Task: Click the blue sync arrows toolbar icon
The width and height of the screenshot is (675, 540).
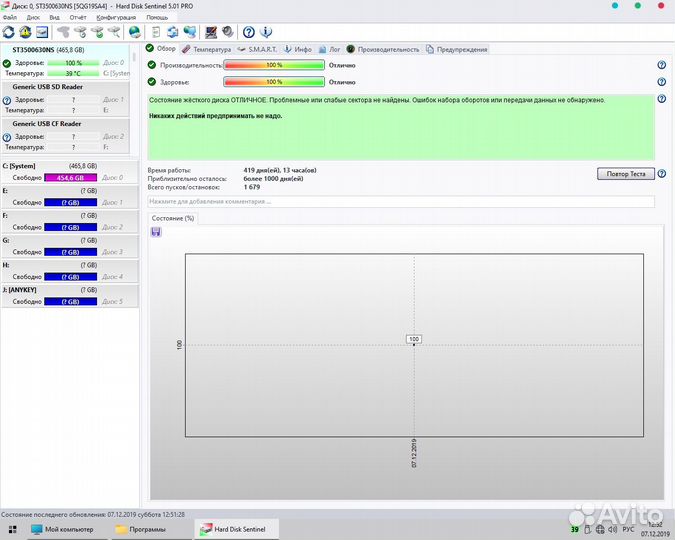Action: click(x=173, y=32)
